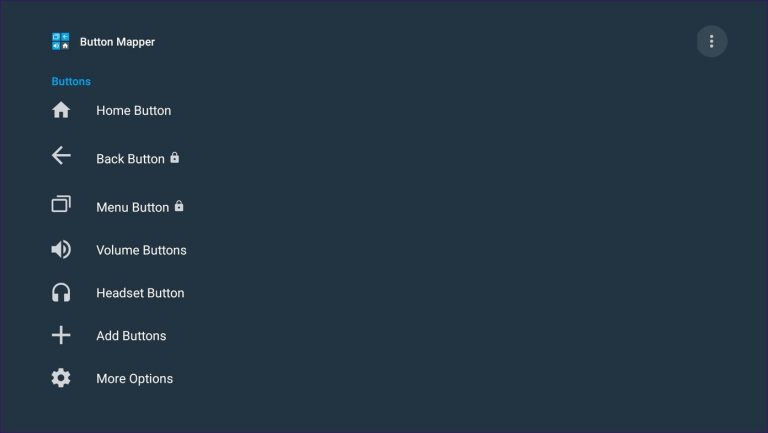
Task: Open Home Button settings
Action: pos(133,111)
